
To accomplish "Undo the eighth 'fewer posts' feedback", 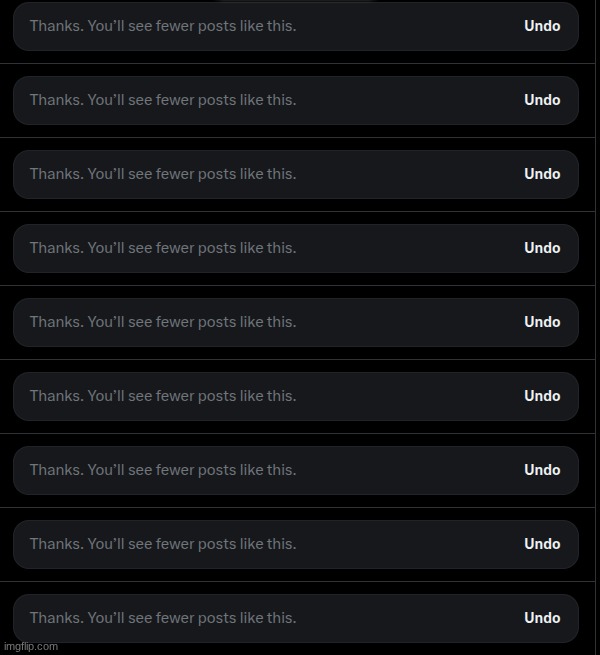I will pyautogui.click(x=542, y=544).
